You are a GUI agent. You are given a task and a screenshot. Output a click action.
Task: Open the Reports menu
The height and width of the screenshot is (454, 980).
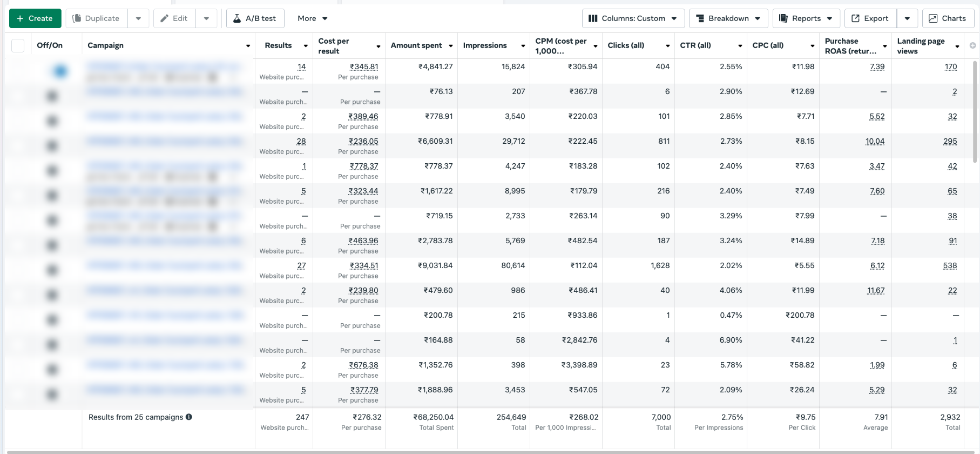(x=806, y=18)
